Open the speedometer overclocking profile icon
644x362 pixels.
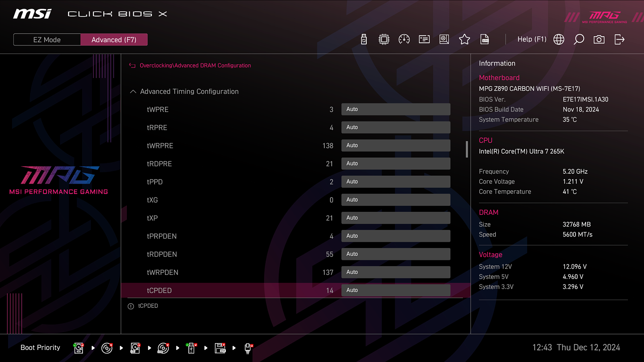(404, 39)
